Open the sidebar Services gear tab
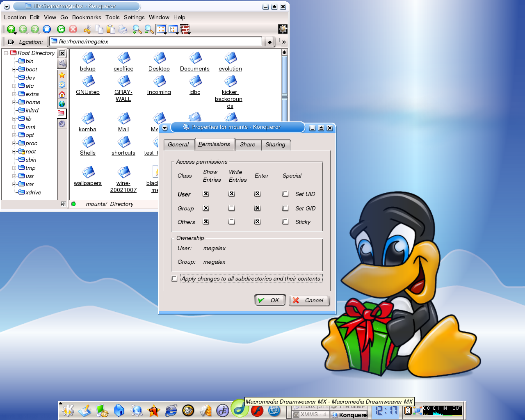This screenshot has width=525, height=420. [x=62, y=123]
